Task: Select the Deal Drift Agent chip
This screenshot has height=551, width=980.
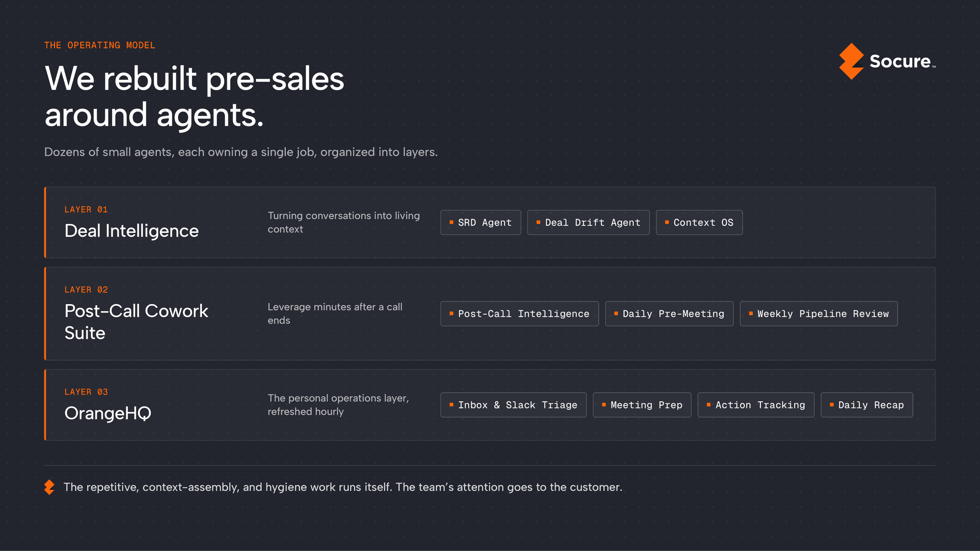Action: pyautogui.click(x=588, y=222)
